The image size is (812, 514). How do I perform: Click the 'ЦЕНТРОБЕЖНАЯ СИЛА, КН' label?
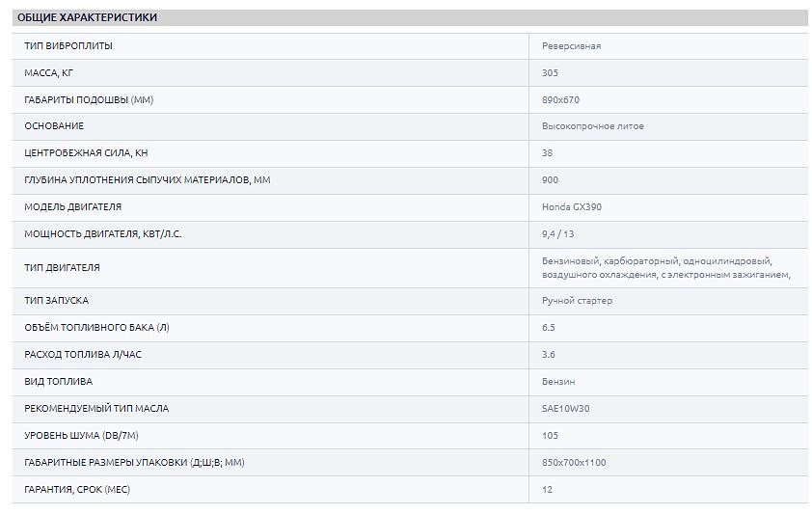click(87, 153)
